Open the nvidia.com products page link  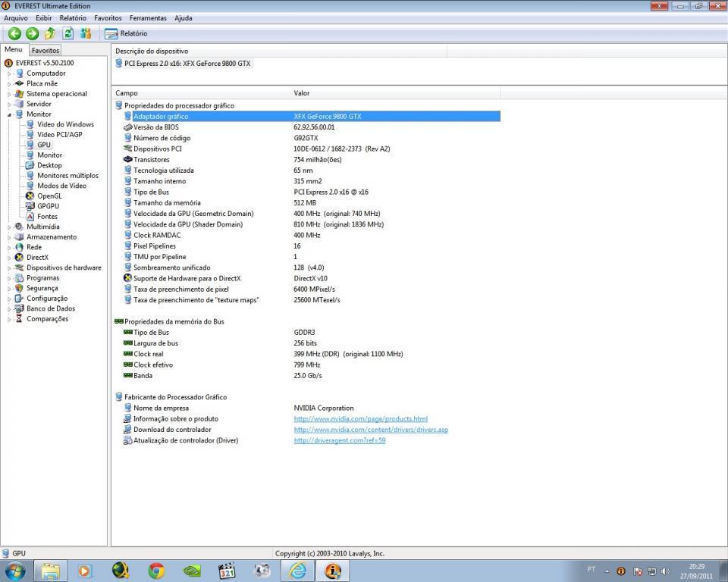(360, 419)
